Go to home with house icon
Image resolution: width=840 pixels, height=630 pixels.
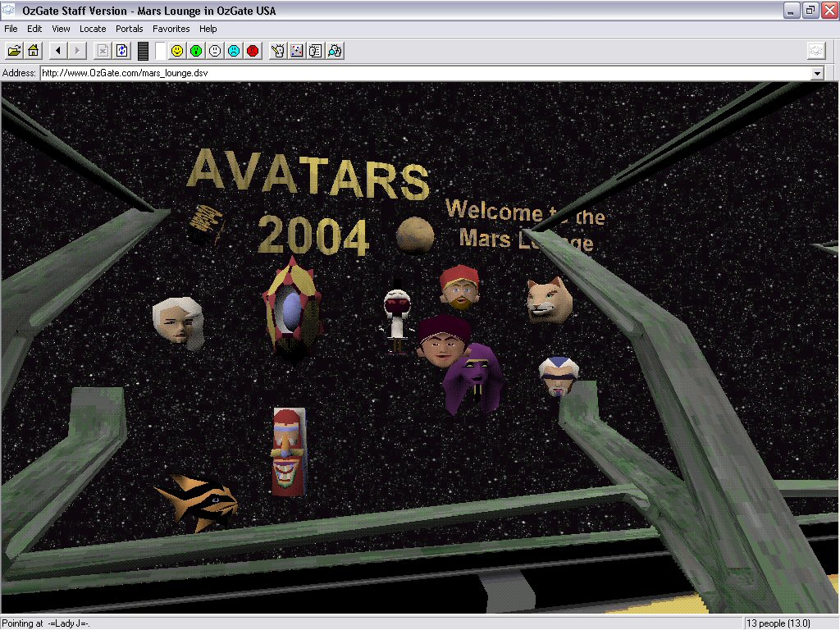tap(33, 51)
